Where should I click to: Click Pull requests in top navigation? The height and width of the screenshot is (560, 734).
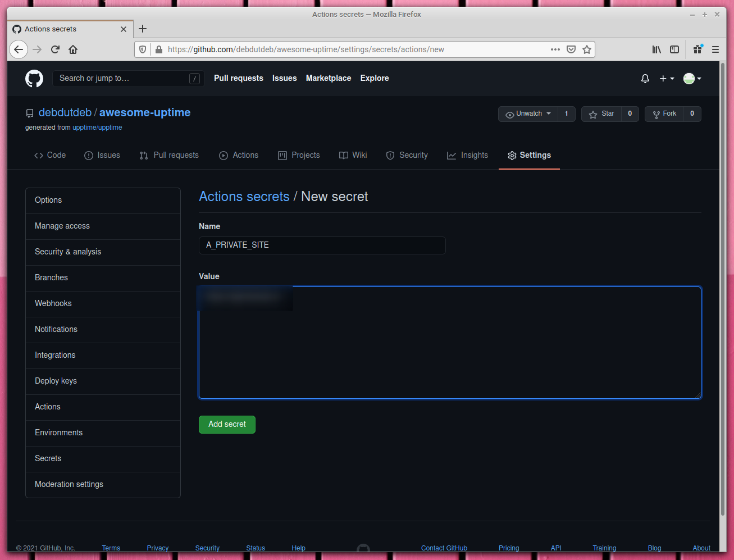coord(239,79)
